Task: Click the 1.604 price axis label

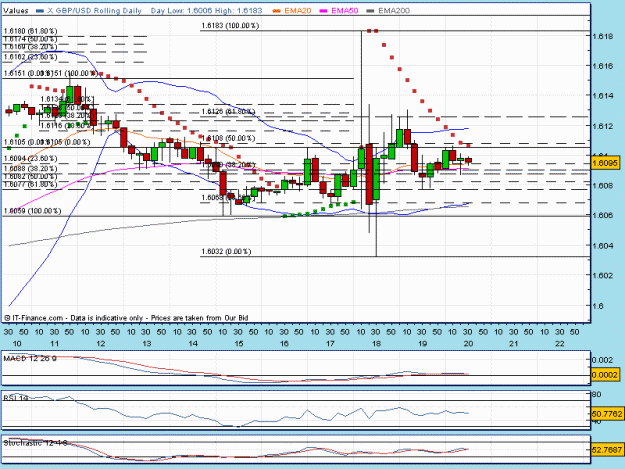Action: coord(602,246)
